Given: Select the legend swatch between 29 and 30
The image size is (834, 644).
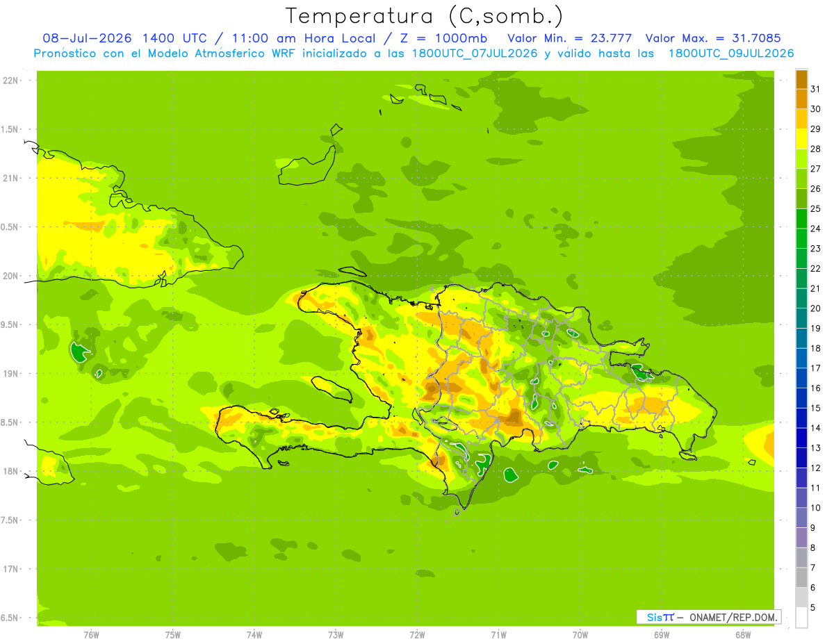Looking at the screenshot, I should tap(801, 119).
